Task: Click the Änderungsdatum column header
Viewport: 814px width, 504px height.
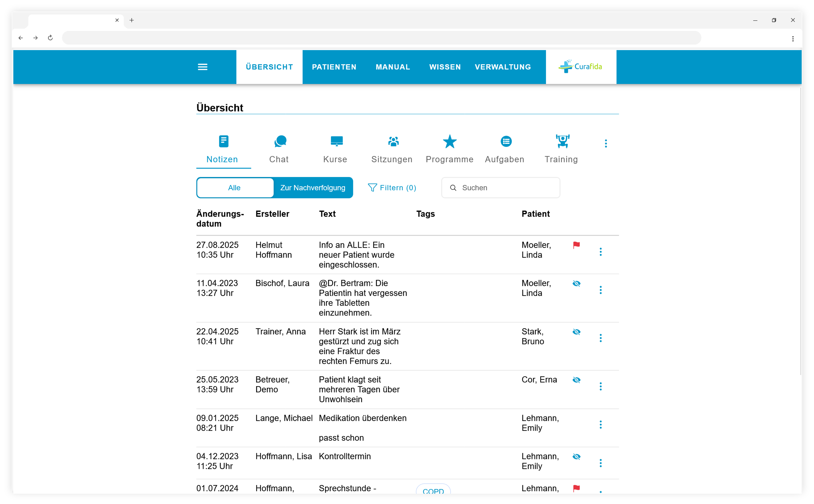Action: coord(220,219)
